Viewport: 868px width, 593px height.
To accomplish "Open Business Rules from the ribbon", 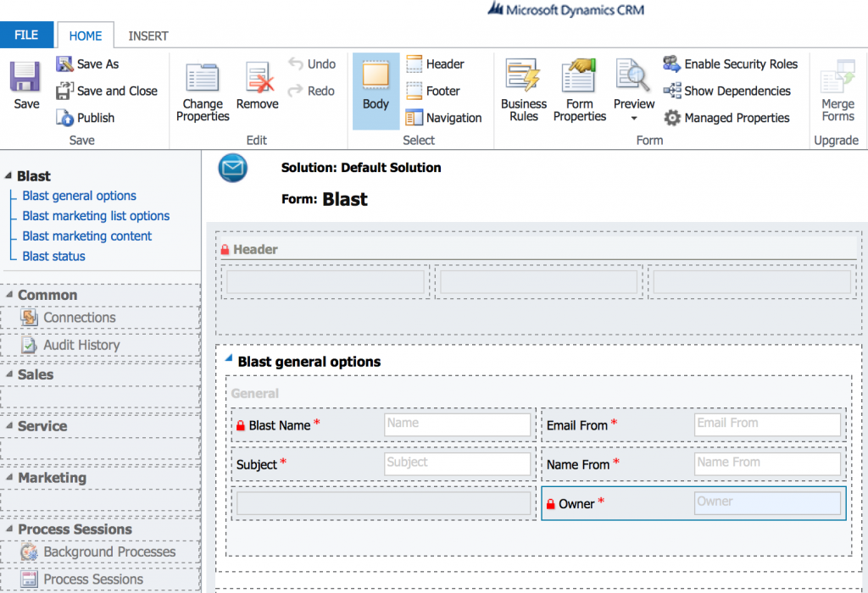I will [524, 91].
